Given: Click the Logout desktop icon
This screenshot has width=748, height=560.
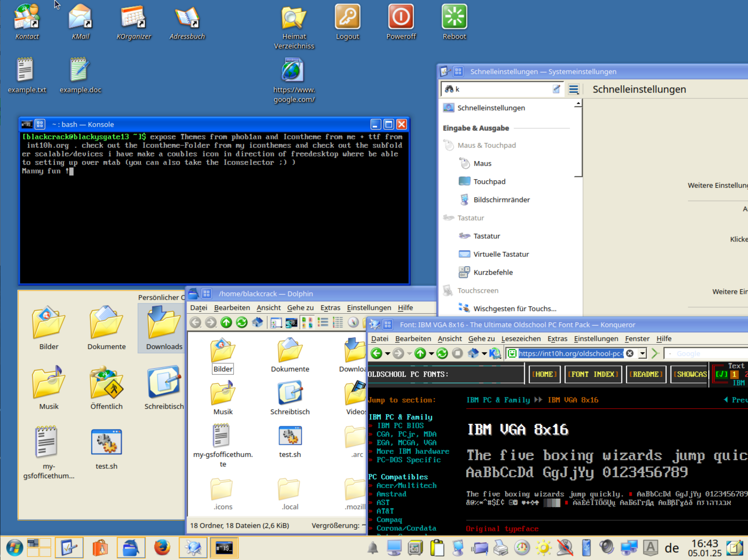Looking at the screenshot, I should (347, 21).
